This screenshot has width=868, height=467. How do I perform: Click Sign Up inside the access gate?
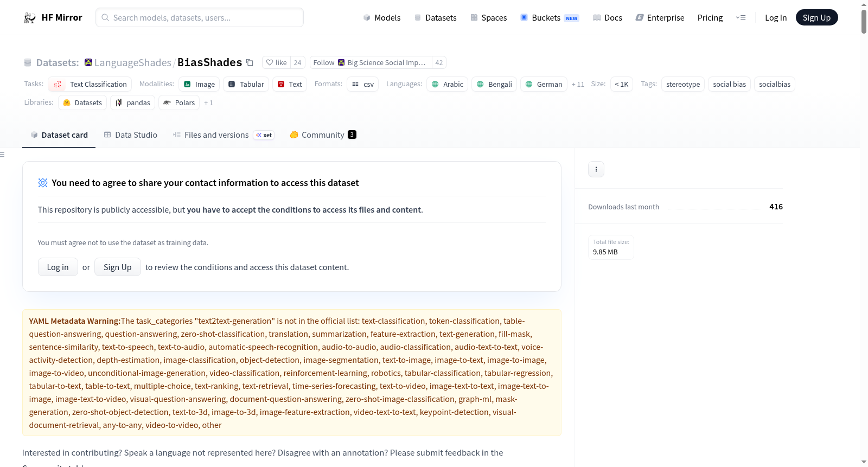click(x=118, y=267)
